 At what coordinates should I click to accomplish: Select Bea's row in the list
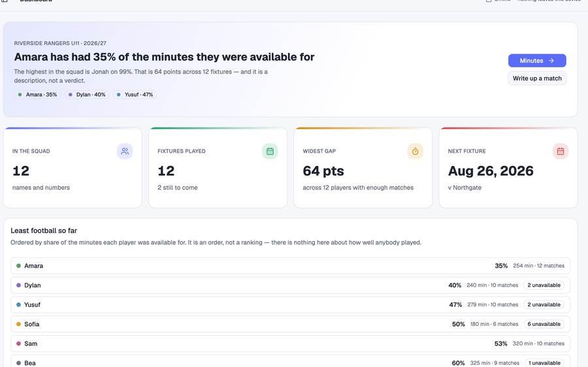290,362
